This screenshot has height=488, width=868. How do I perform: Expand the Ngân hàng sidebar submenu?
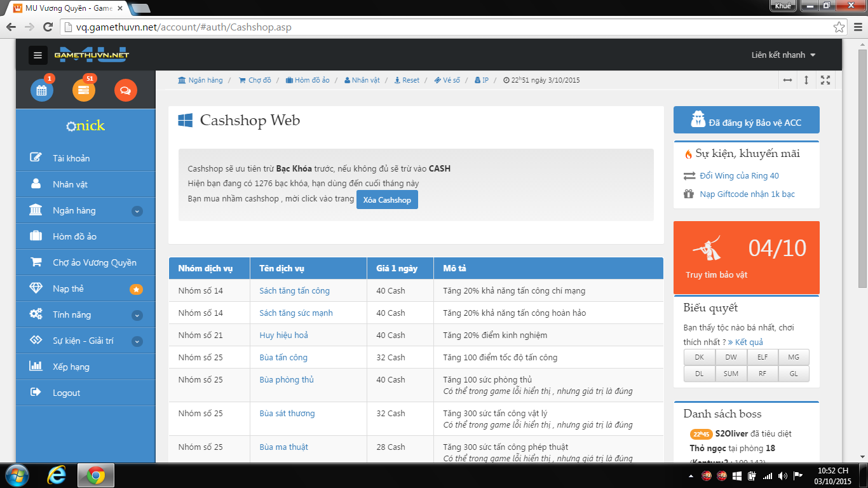pos(137,211)
